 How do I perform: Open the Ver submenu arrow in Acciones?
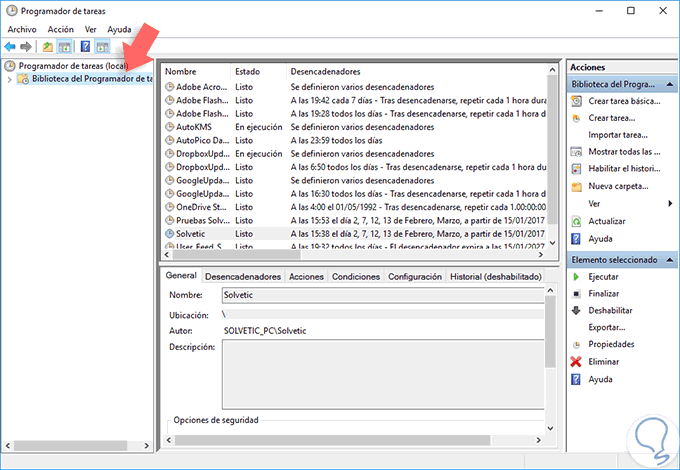point(670,204)
